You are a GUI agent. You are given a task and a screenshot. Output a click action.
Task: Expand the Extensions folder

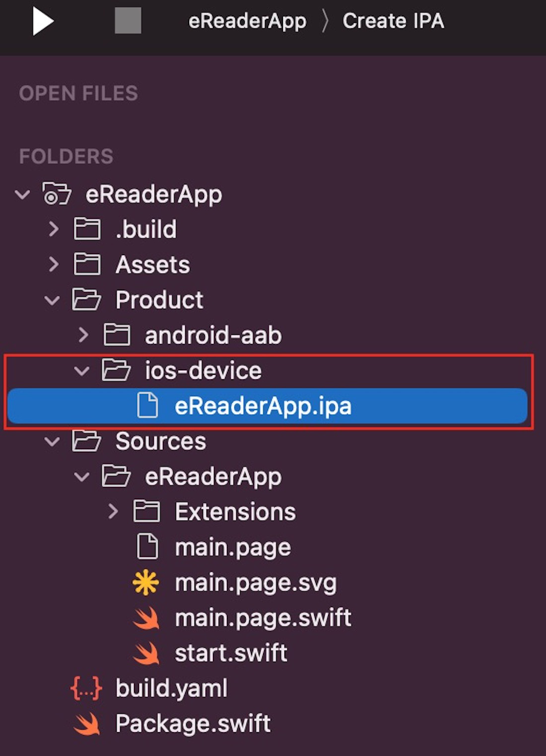(113, 512)
